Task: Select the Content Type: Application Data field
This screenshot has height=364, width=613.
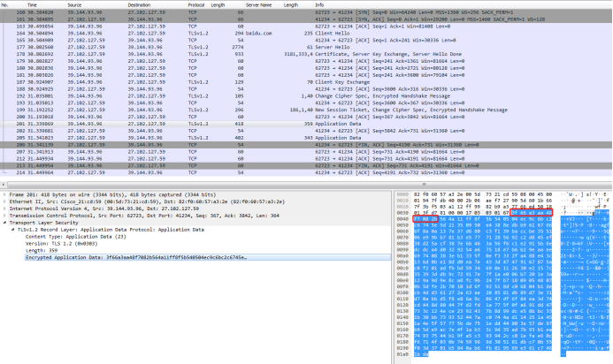Action: pyautogui.click(x=75, y=237)
